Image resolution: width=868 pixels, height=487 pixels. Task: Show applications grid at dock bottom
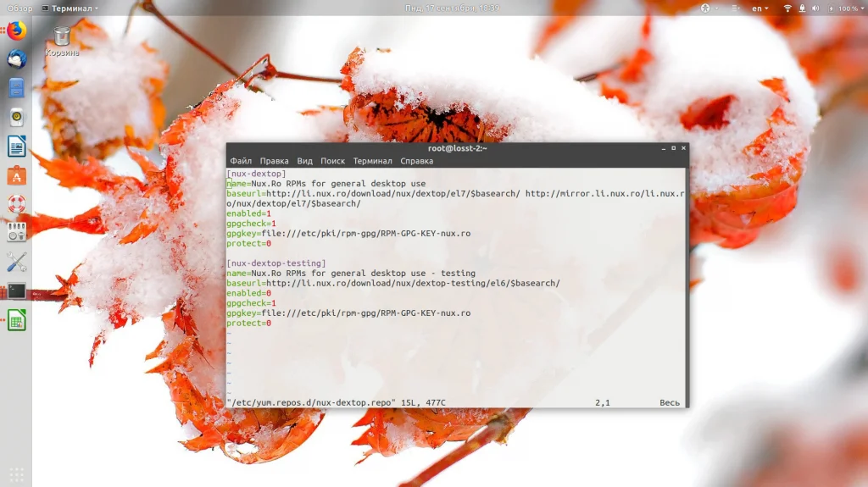(17, 474)
